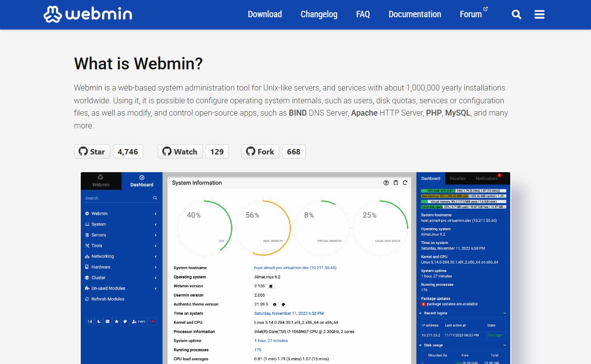Click the clipboard icon in System Information
591x364 pixels.
coord(395,182)
